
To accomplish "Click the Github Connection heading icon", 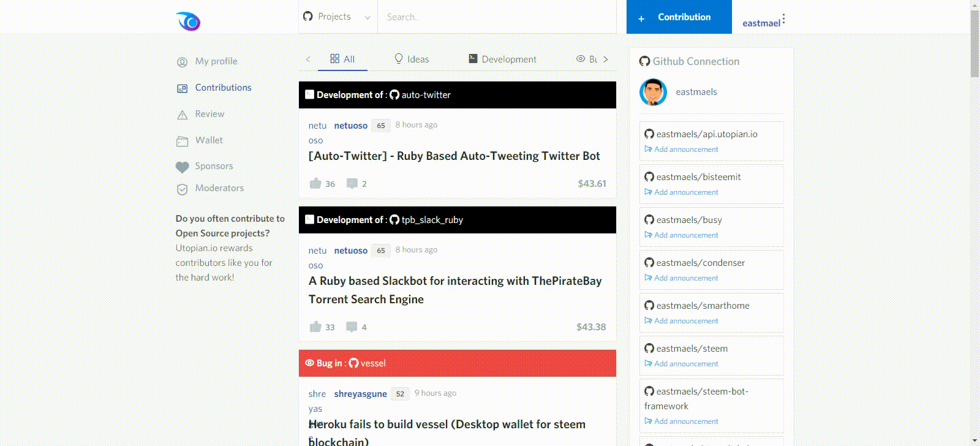I will point(644,61).
